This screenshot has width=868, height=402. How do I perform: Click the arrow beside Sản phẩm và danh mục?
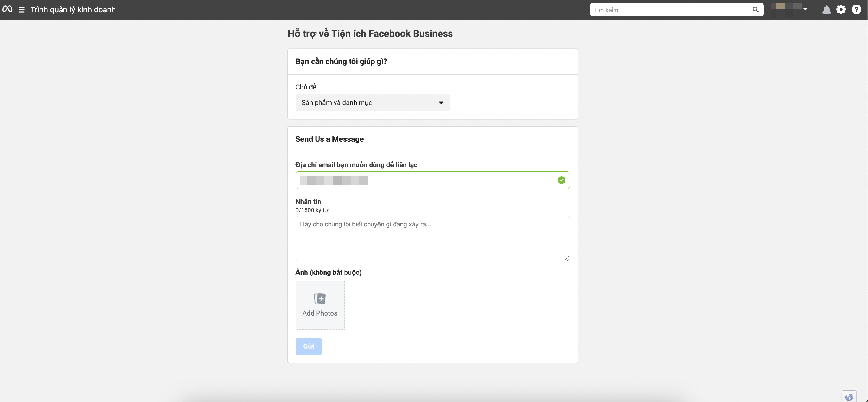pos(441,103)
